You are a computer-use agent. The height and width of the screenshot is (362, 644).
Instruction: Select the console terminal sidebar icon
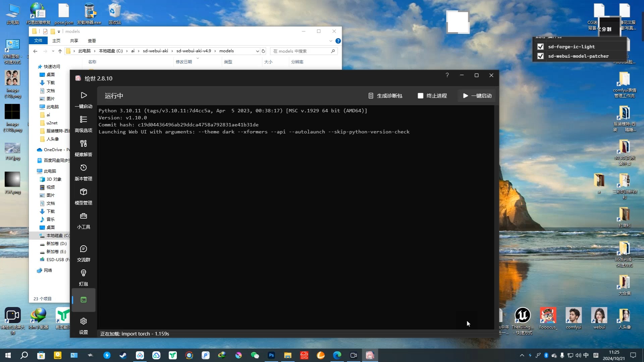coord(84,300)
